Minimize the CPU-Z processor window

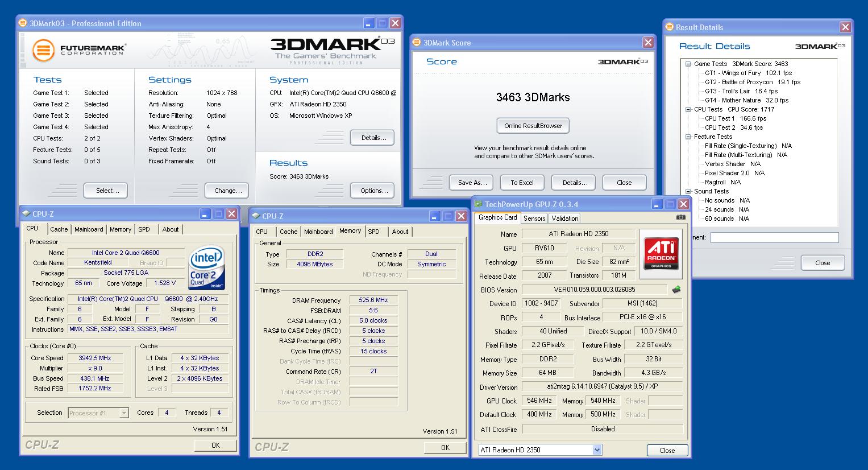click(x=205, y=214)
